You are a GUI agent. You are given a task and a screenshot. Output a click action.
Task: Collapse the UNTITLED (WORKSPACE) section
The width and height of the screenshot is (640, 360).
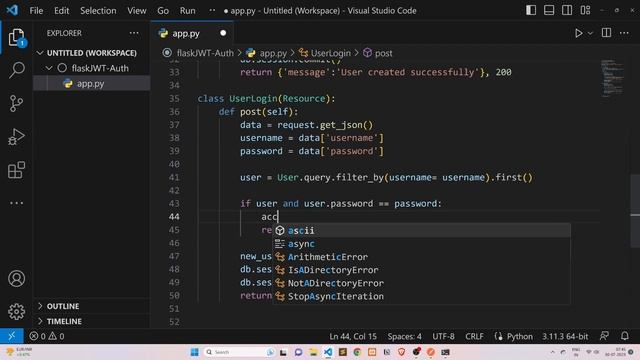click(x=91, y=53)
